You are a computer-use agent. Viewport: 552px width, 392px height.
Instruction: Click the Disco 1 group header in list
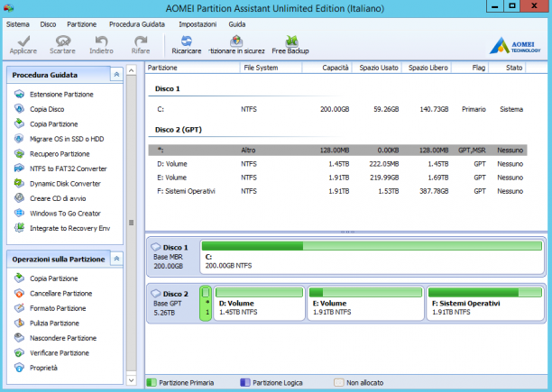tap(168, 88)
